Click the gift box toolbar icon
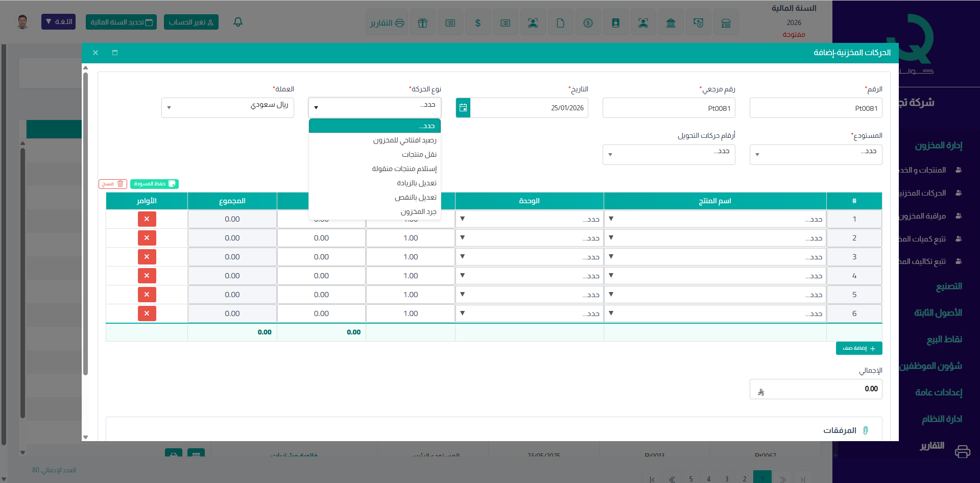The width and height of the screenshot is (980, 483). point(422,23)
